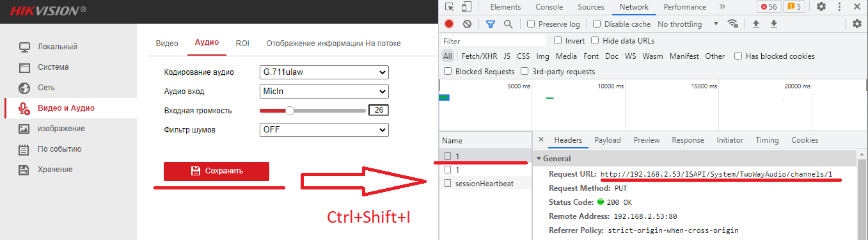Open Сеть in the sidebar

point(46,88)
